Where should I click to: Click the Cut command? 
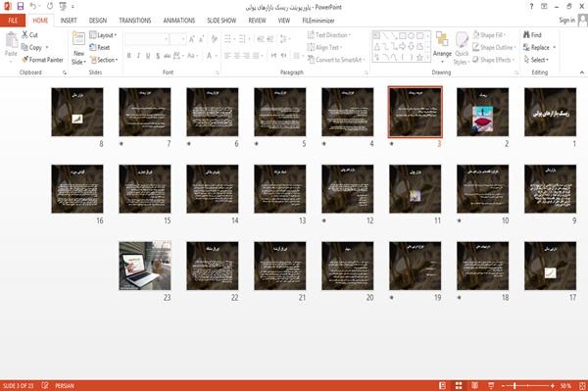[29, 35]
